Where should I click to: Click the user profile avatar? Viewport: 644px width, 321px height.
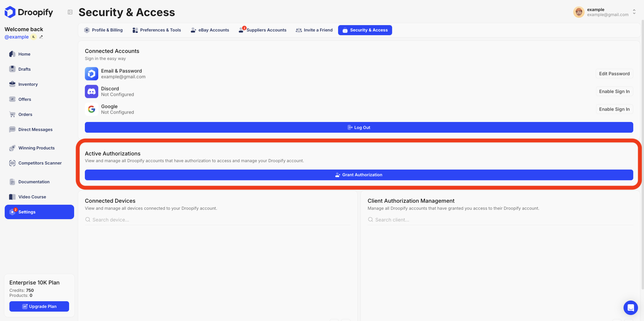(579, 12)
